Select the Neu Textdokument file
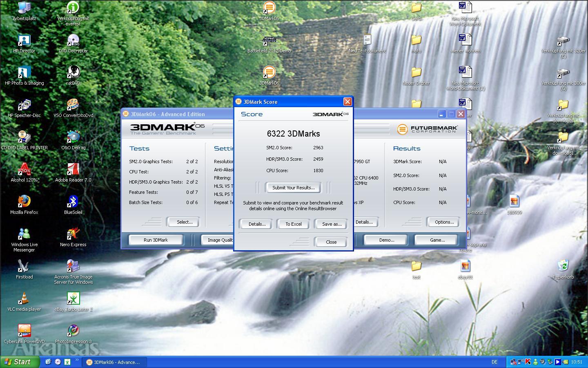Image resolution: width=588 pixels, height=368 pixels. click(367, 43)
